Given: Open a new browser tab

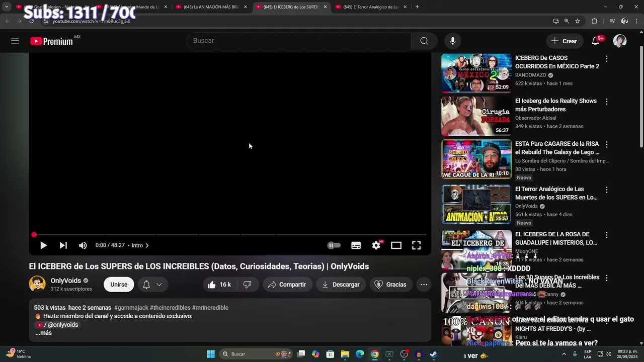Looking at the screenshot, I should click(x=417, y=7).
